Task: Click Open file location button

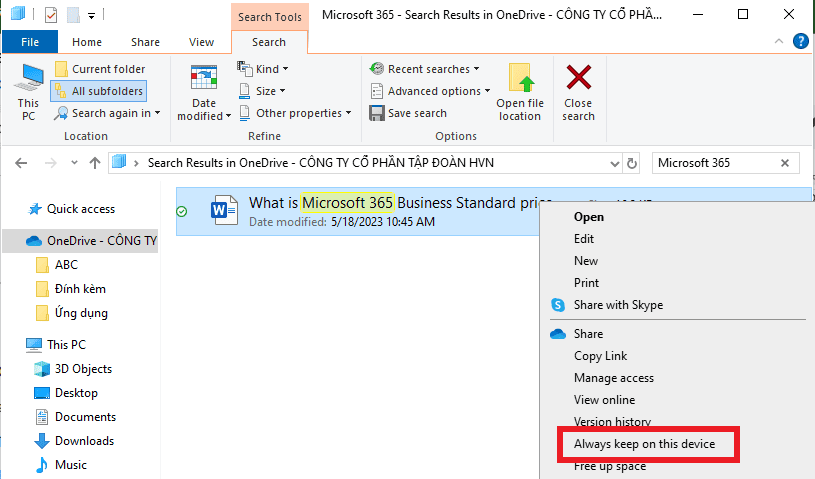Action: [x=520, y=92]
